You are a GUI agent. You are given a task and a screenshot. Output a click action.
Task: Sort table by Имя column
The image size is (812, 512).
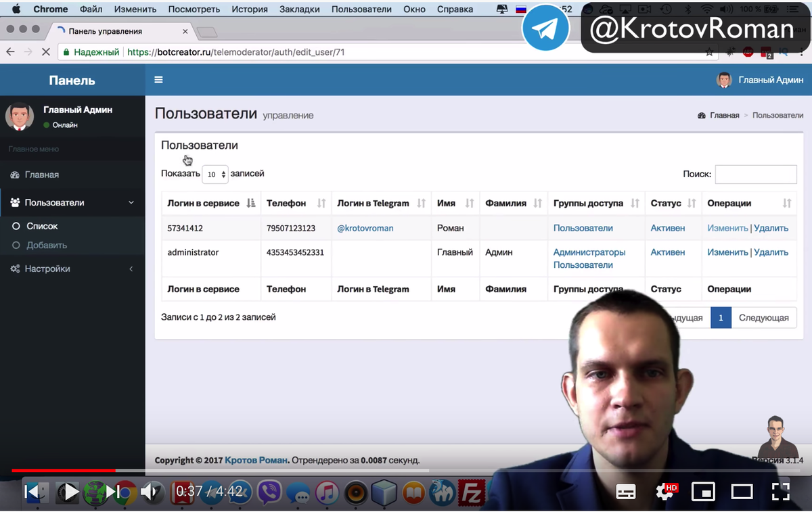click(x=455, y=203)
